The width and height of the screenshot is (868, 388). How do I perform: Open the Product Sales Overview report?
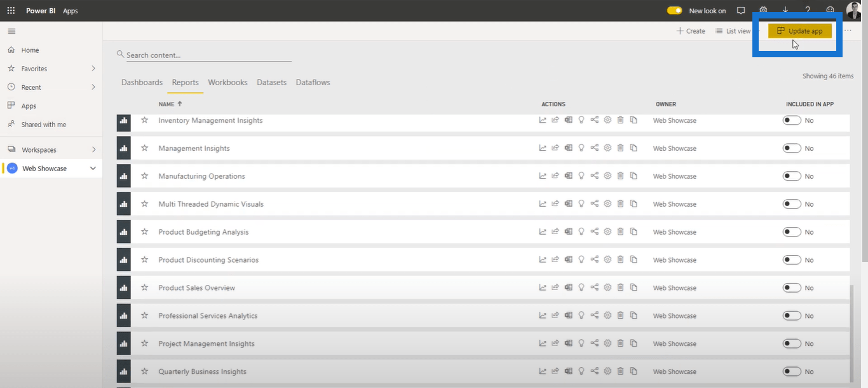point(197,288)
